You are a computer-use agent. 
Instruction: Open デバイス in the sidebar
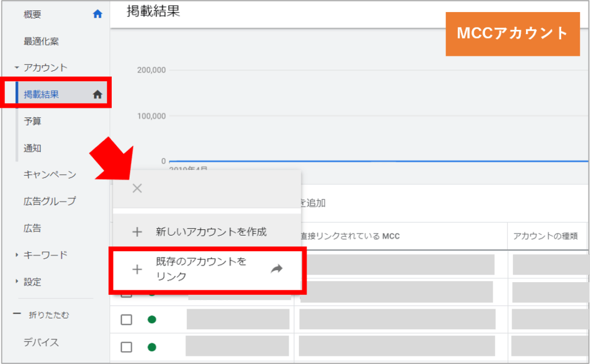click(x=41, y=342)
